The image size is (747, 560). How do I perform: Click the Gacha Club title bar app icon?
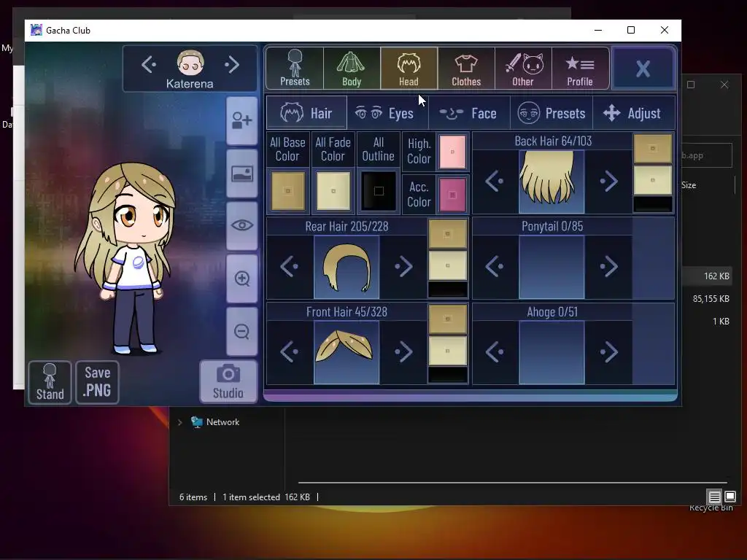pyautogui.click(x=36, y=30)
